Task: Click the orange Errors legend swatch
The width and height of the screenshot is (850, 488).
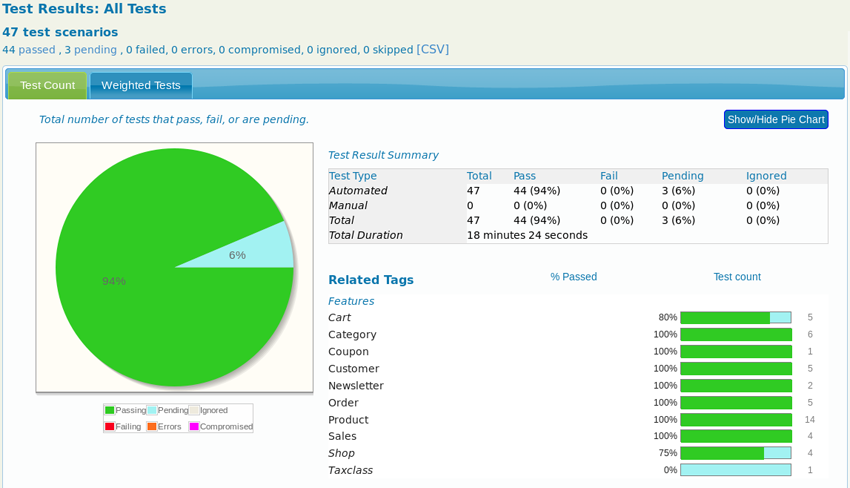Action: click(152, 427)
